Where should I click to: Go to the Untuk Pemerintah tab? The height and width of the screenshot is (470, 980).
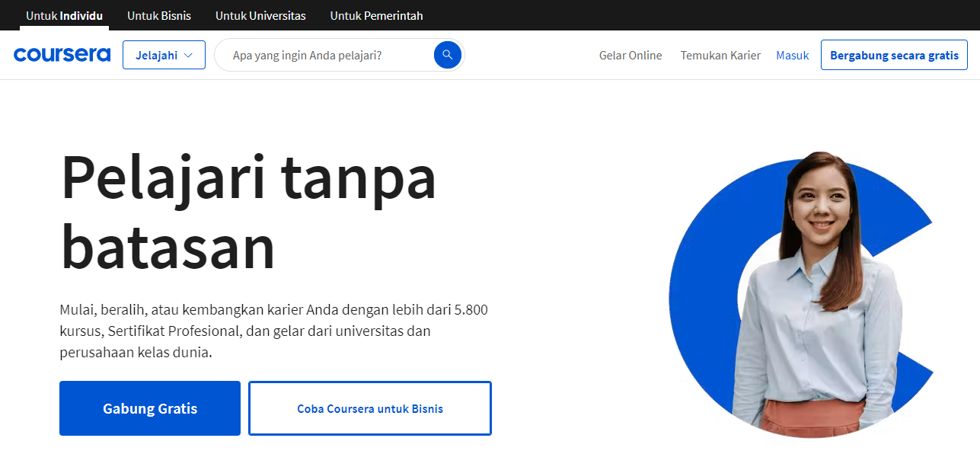click(376, 15)
